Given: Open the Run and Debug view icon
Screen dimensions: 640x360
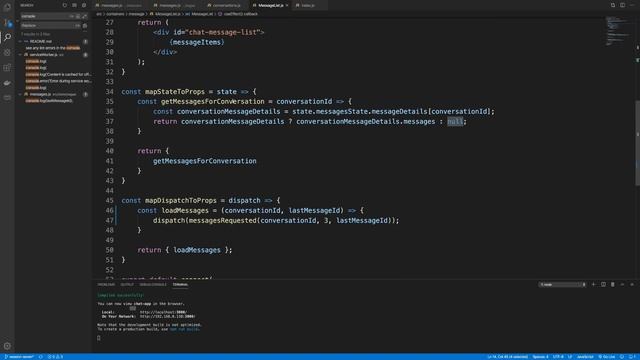Looking at the screenshot, I should pyautogui.click(x=7, y=52).
